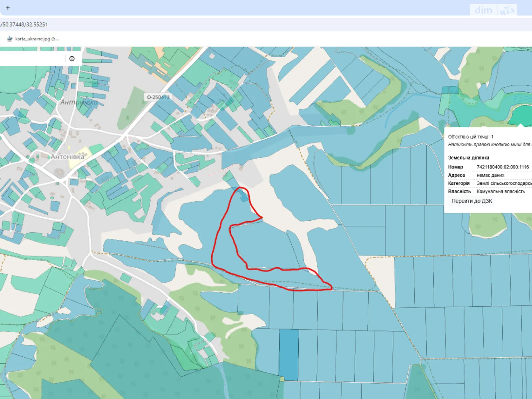The width and height of the screenshot is (532, 399).
Task: Click the RIA logo watermark
Action: pyautogui.click(x=507, y=11)
